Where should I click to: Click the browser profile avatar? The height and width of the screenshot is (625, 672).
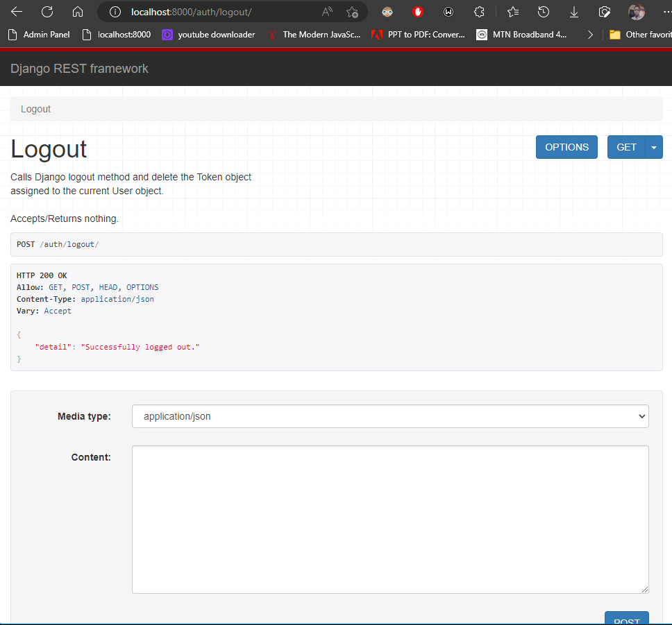636,12
